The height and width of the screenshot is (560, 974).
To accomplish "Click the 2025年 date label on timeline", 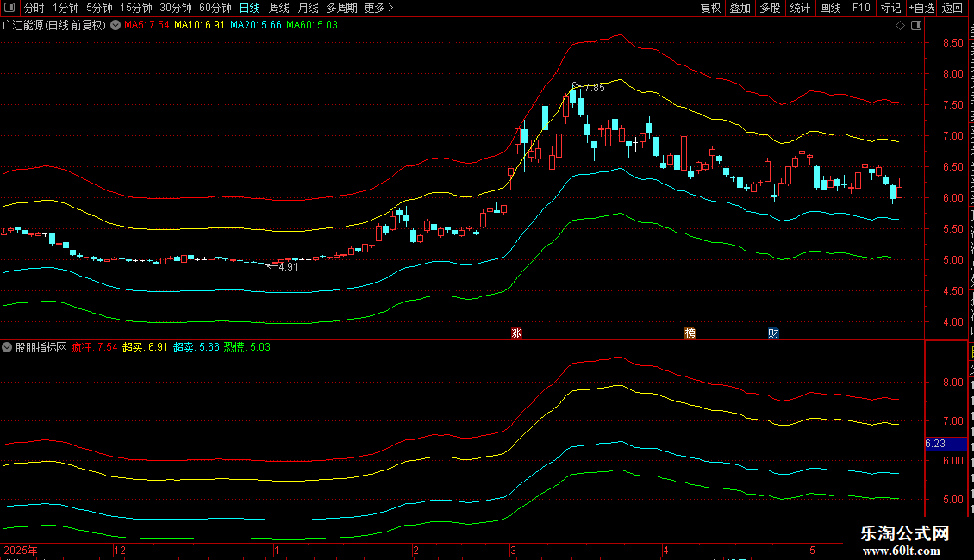I will pyautogui.click(x=21, y=550).
